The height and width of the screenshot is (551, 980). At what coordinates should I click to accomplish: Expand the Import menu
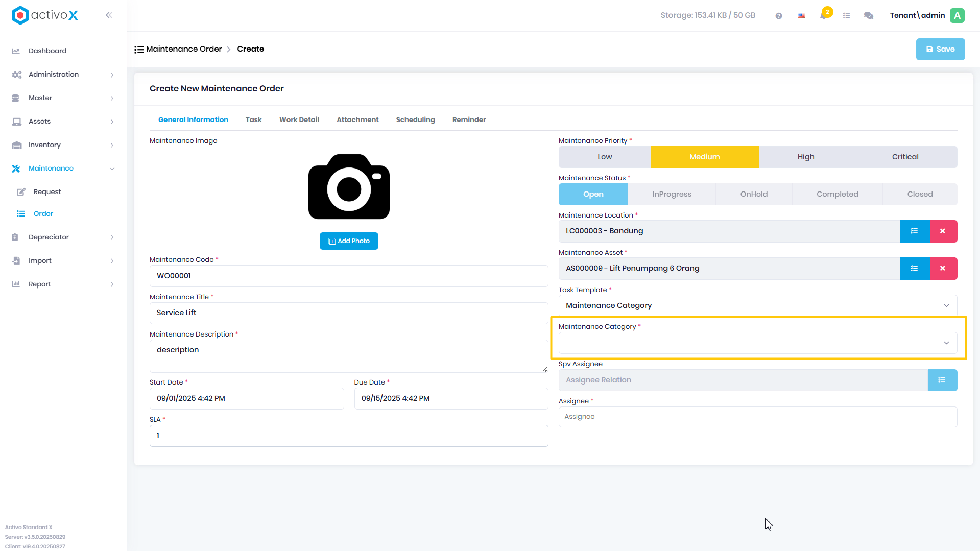(x=112, y=261)
